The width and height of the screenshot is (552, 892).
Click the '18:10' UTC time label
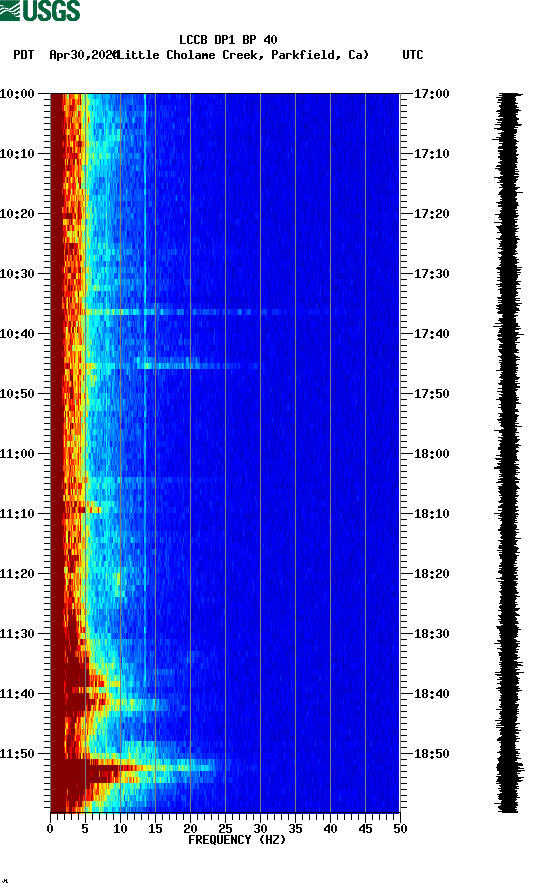431,514
